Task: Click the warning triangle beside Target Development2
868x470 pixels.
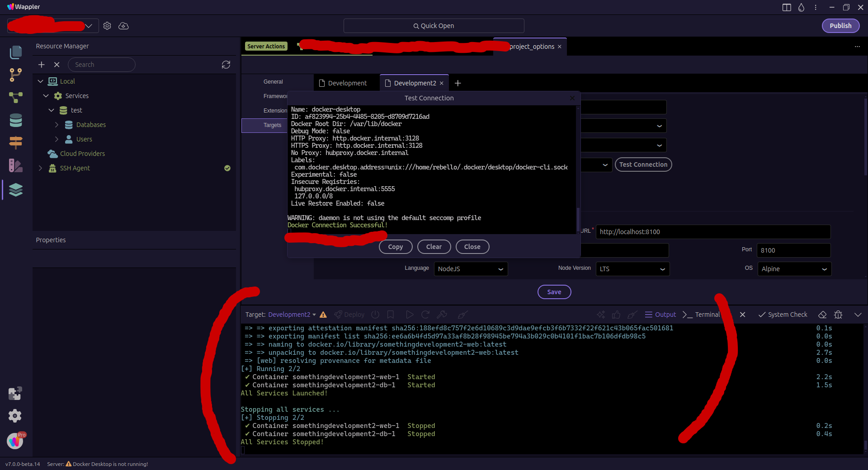Action: tap(323, 315)
